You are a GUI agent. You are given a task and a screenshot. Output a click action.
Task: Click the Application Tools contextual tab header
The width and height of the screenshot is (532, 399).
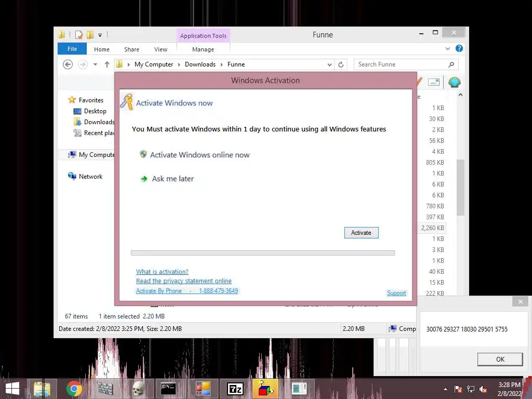coord(203,36)
